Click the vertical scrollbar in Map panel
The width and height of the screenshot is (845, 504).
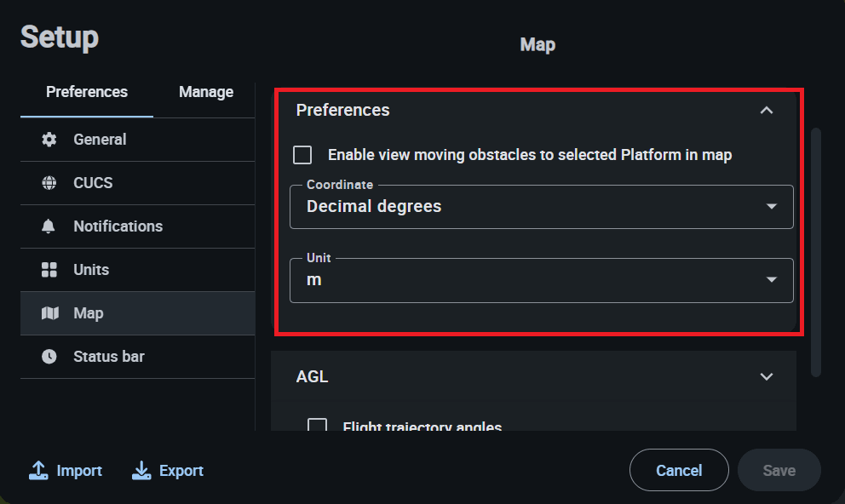816,251
